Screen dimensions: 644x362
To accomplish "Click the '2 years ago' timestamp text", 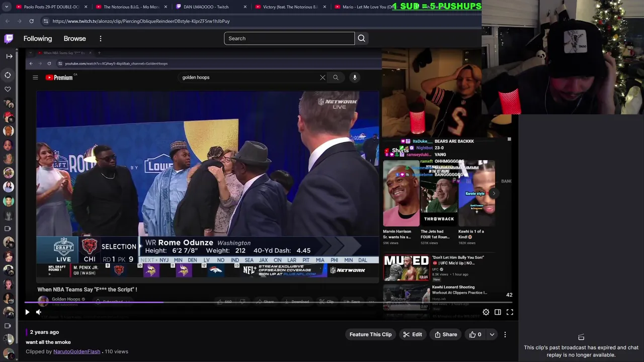I will pos(44,332).
